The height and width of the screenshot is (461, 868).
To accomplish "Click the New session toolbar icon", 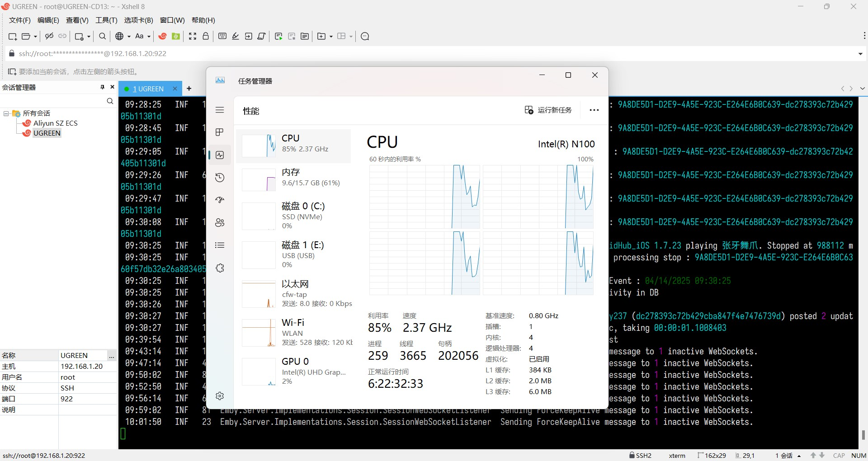I will [x=13, y=37].
